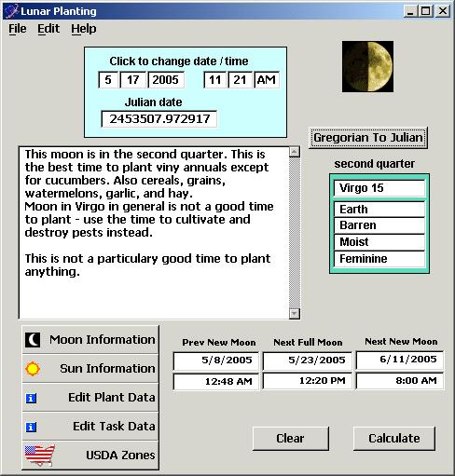Click the blue info icon for Edit Plant Data

click(x=31, y=398)
